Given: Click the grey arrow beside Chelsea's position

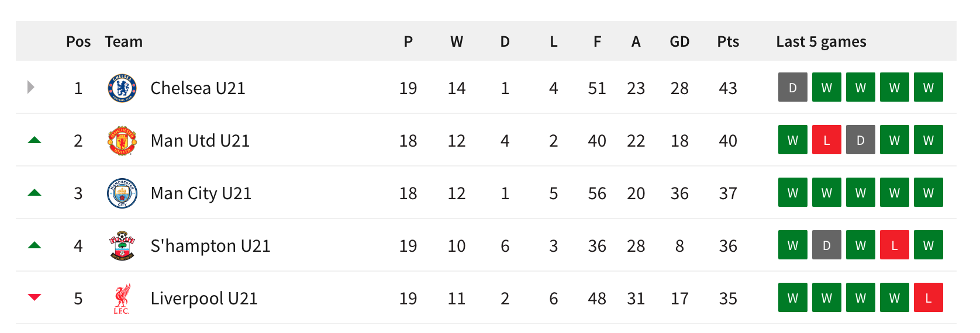Looking at the screenshot, I should coord(31,88).
